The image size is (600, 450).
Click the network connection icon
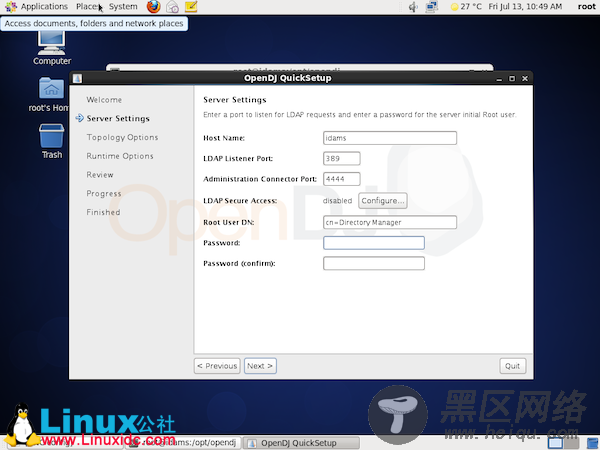tap(432, 7)
